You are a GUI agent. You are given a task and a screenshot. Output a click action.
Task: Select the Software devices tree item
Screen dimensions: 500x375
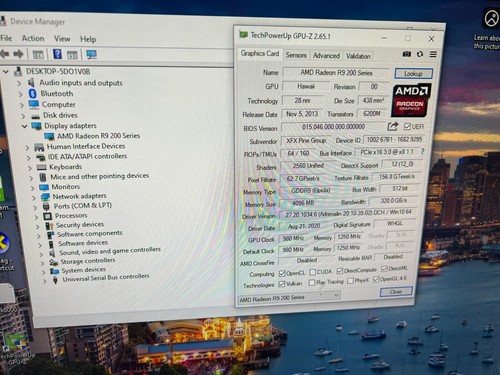[x=83, y=243]
